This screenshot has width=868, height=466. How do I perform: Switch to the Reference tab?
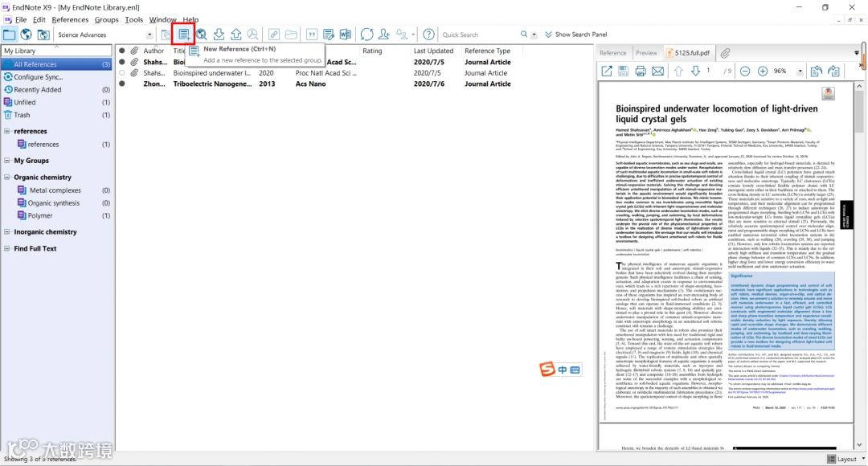point(612,52)
